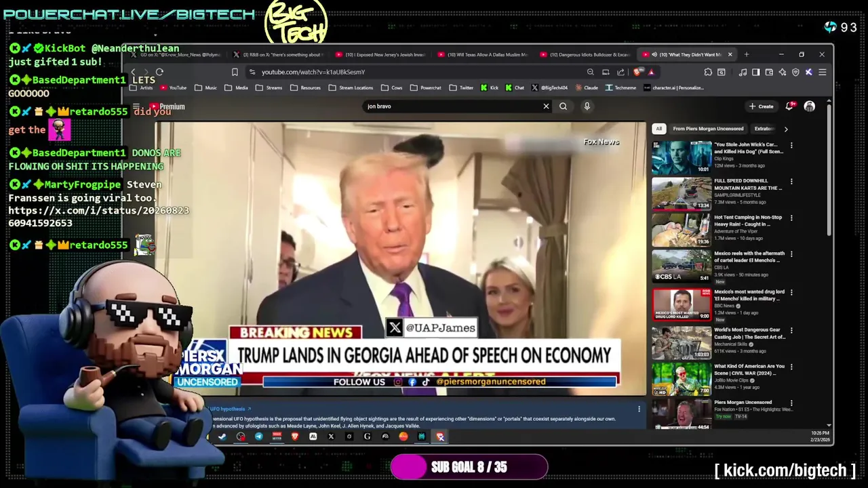Screen dimensions: 868x488
Task: Open YouTube notifications bell
Action: click(x=790, y=106)
